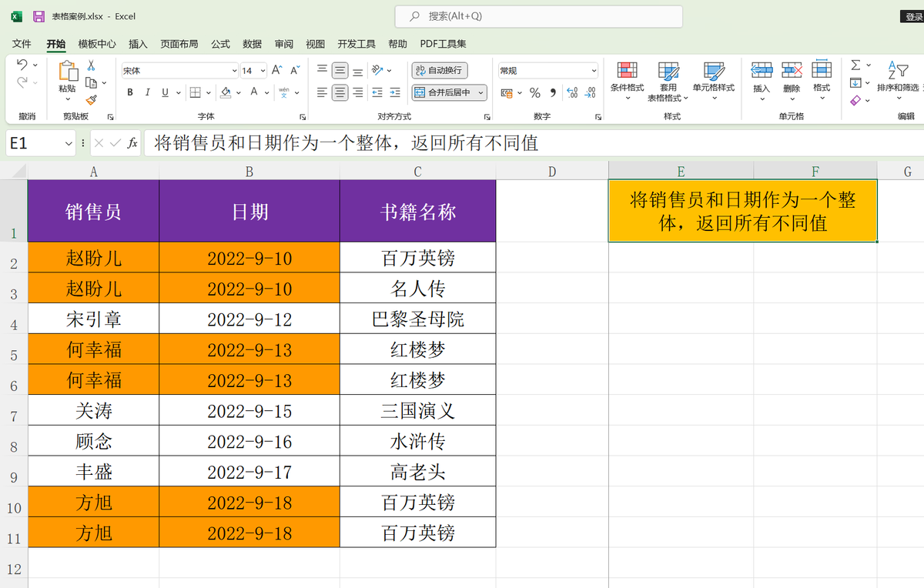Toggle Italic formatting

pyautogui.click(x=148, y=92)
